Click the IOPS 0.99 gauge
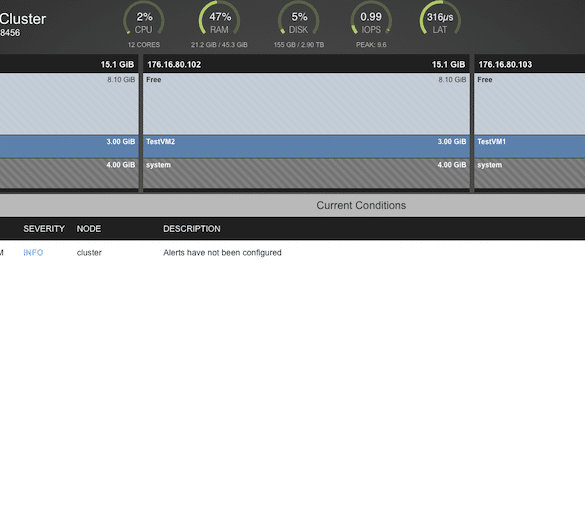Image resolution: width=585 pixels, height=524 pixels. pyautogui.click(x=371, y=19)
